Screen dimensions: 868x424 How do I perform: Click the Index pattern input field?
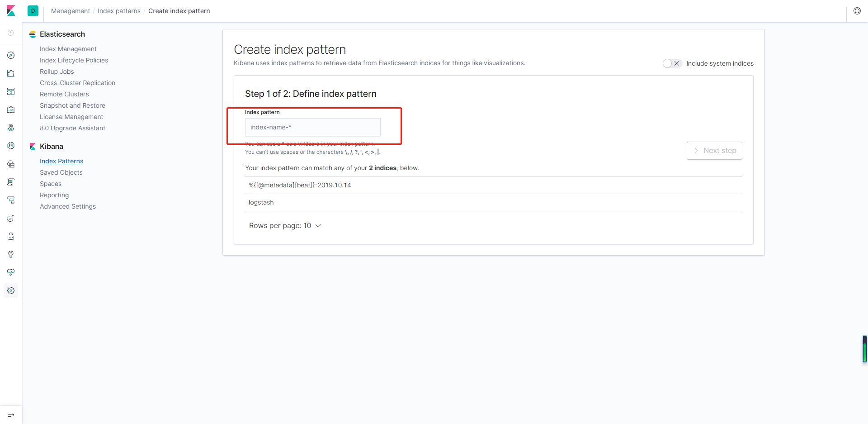[x=312, y=127]
